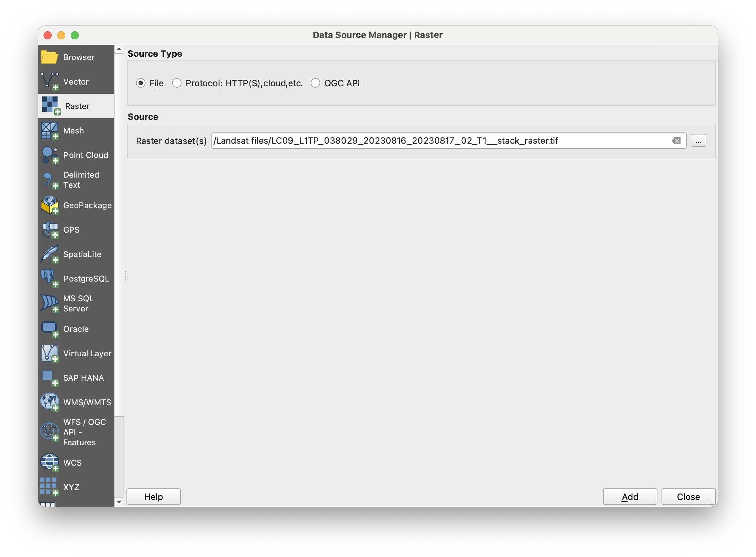756x557 pixels.
Task: Select the Virtual Layer icon
Action: [x=50, y=353]
